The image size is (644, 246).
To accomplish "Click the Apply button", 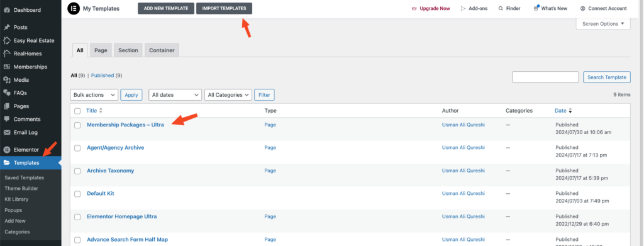I will 131,95.
